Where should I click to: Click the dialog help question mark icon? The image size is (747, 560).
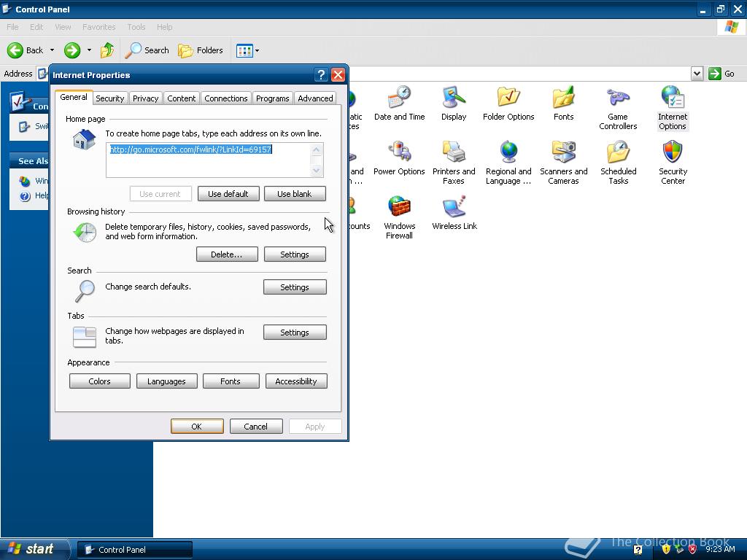[x=321, y=75]
